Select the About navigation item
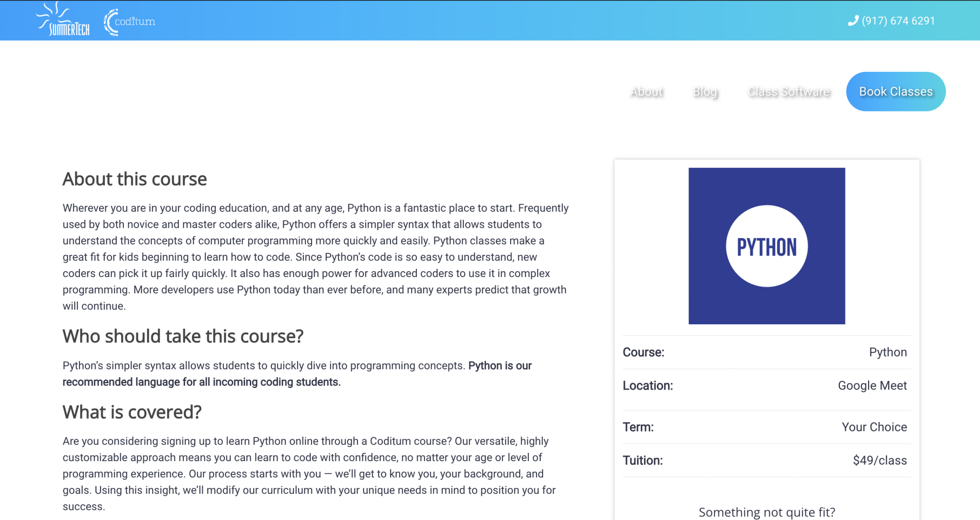The height and width of the screenshot is (520, 980). tap(646, 91)
